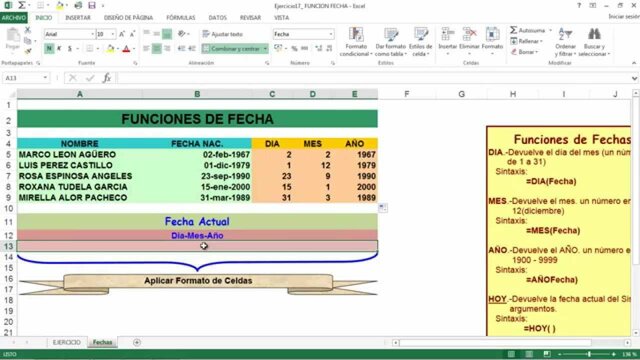
Task: Open the Borrar clear dropdown
Action: pyautogui.click(x=524, y=52)
